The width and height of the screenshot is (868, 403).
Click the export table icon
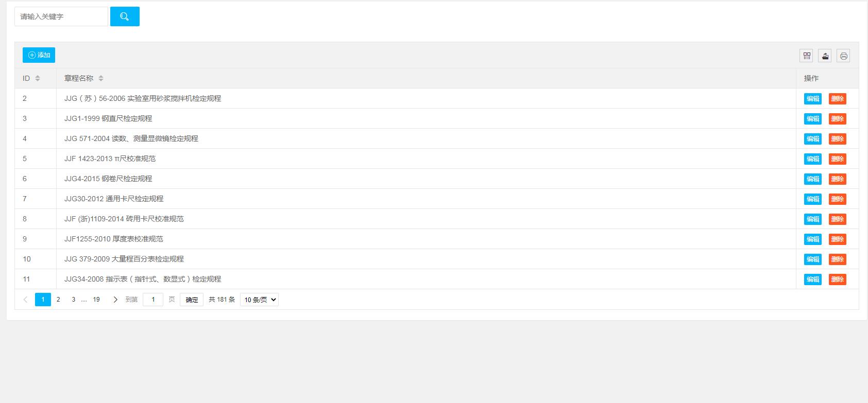825,56
